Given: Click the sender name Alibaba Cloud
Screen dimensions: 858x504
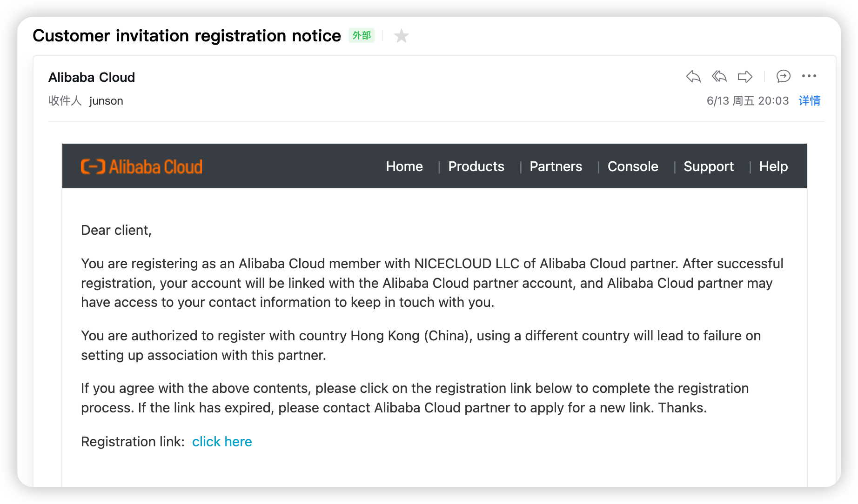Looking at the screenshot, I should pyautogui.click(x=92, y=77).
